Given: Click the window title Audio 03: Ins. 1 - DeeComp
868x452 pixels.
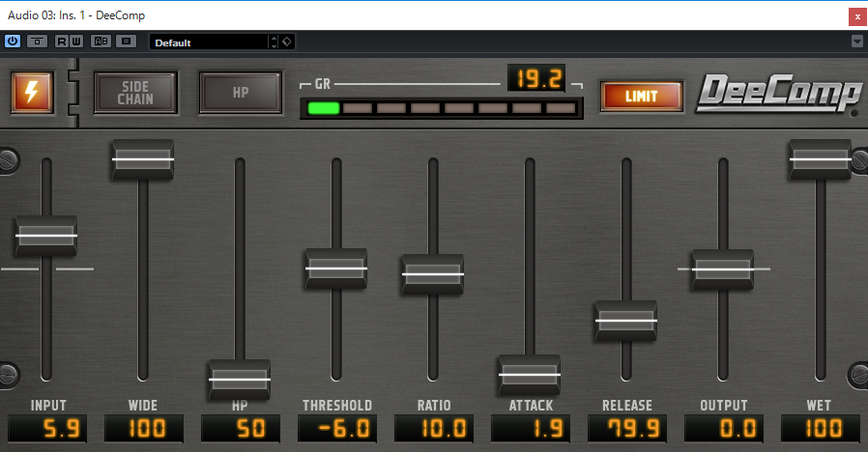Looking at the screenshot, I should [76, 15].
